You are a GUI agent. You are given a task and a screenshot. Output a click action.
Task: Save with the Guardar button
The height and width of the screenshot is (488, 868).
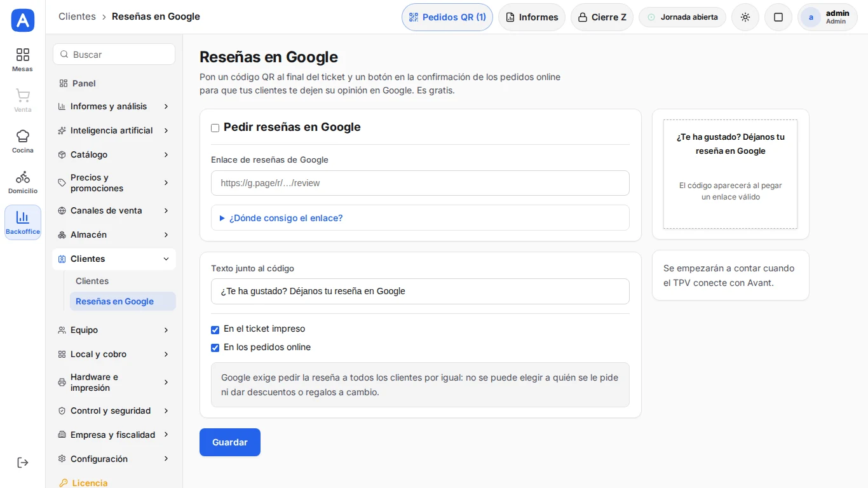(230, 442)
